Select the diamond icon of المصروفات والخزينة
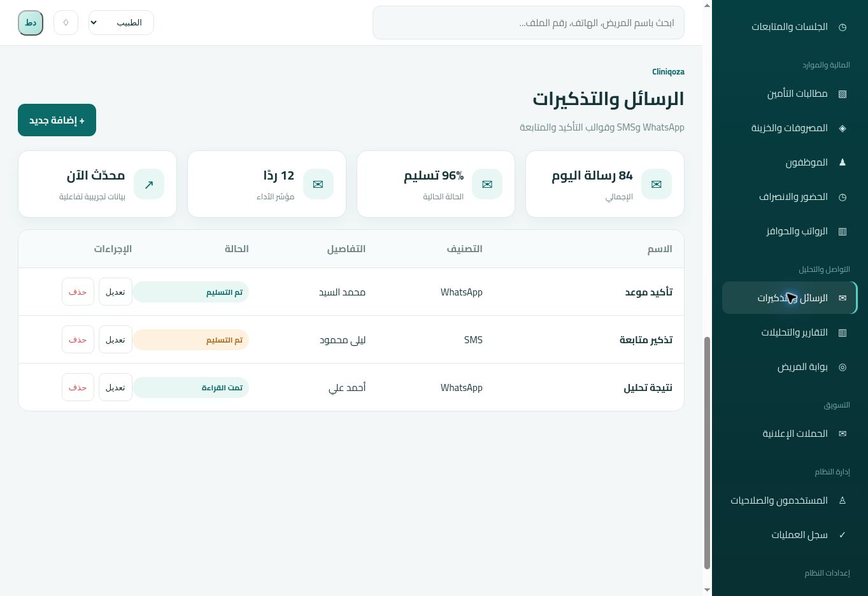The height and width of the screenshot is (596, 868). 843,128
